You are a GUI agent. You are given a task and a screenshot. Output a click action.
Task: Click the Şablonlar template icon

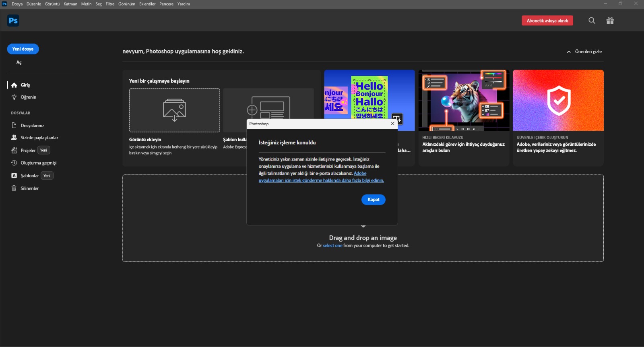[x=14, y=176]
